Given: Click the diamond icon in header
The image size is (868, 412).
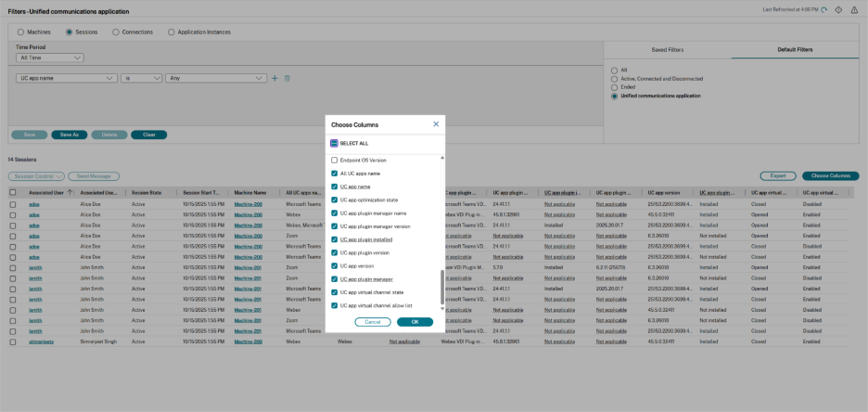Looking at the screenshot, I should click(x=838, y=10).
